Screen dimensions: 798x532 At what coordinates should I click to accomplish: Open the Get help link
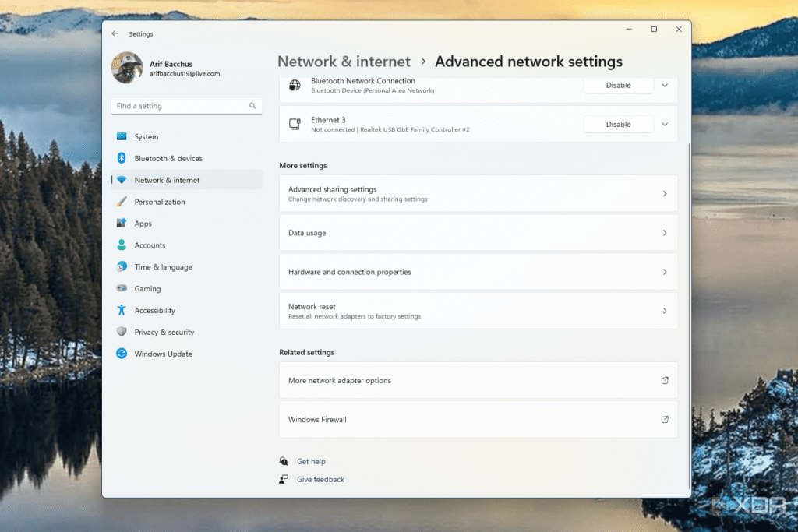311,461
